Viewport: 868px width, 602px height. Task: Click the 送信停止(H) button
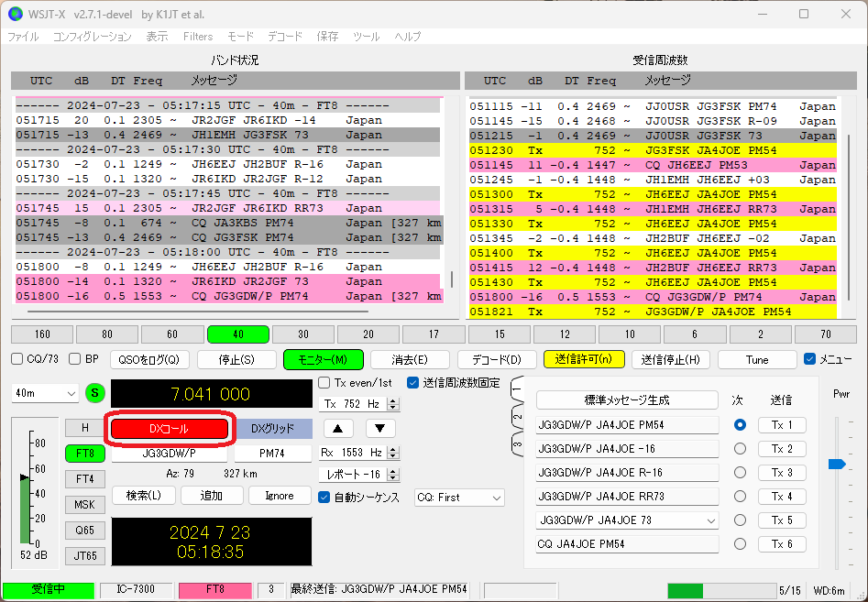670,360
